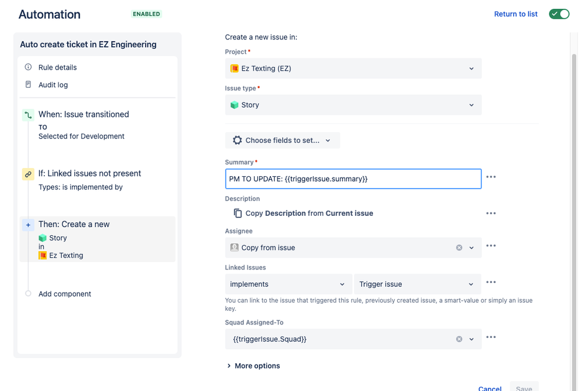This screenshot has height=391, width=588.
Task: Open more options menu beside Summary
Action: click(x=491, y=177)
